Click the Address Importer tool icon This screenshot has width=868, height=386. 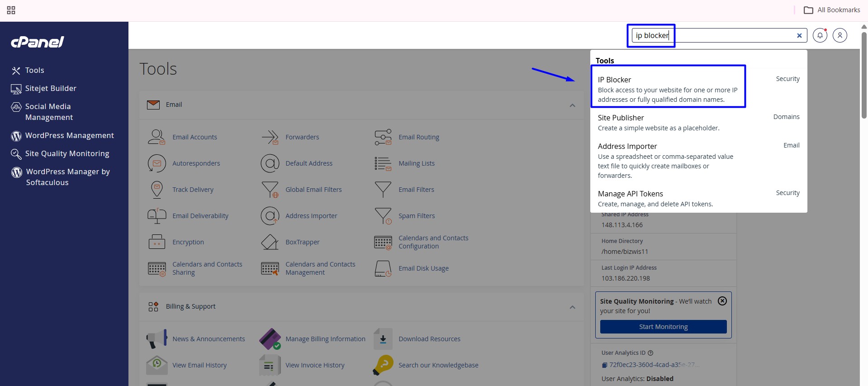point(270,216)
